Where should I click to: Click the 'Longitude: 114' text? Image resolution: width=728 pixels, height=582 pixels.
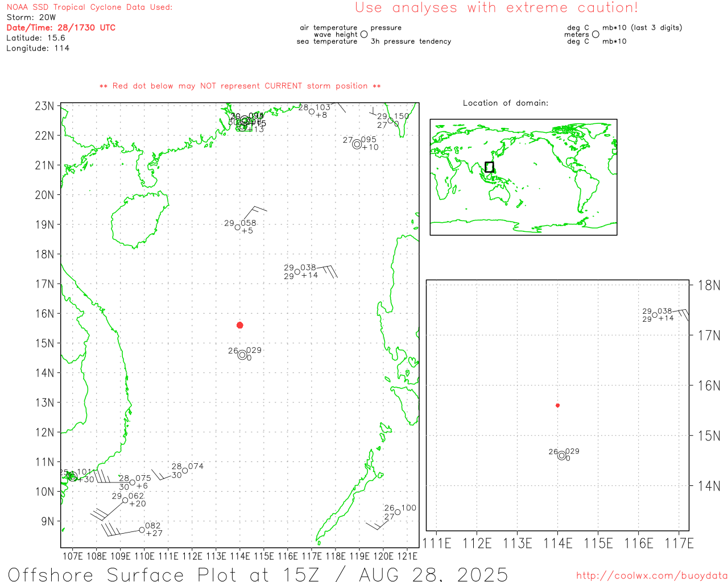pos(38,48)
